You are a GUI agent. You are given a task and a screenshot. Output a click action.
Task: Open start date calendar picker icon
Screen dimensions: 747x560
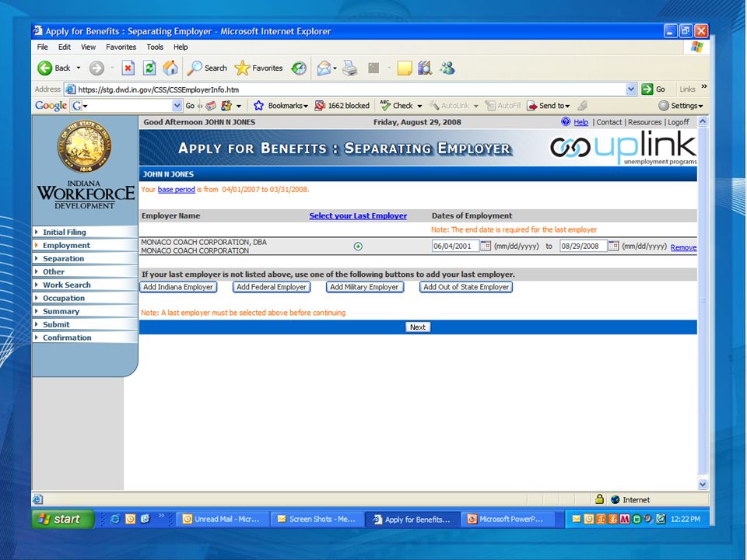(x=485, y=246)
